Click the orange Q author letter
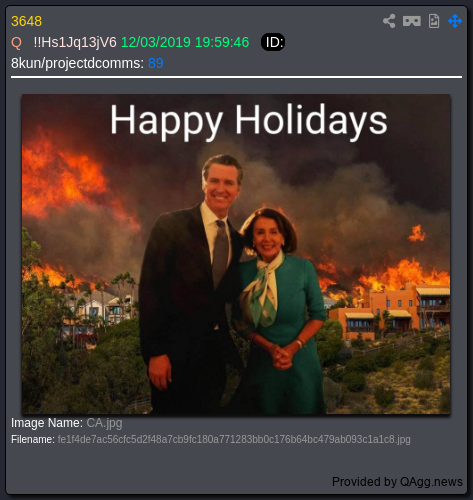The image size is (473, 500). pos(16,43)
